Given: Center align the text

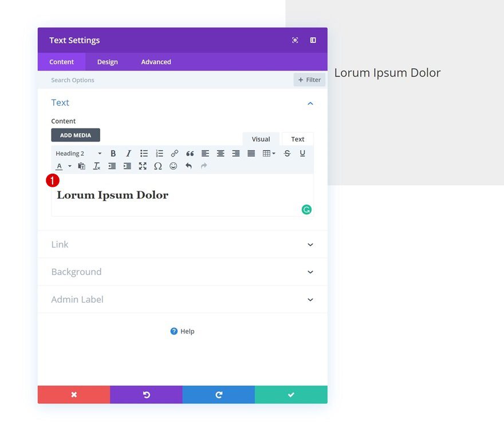Looking at the screenshot, I should click(x=220, y=153).
